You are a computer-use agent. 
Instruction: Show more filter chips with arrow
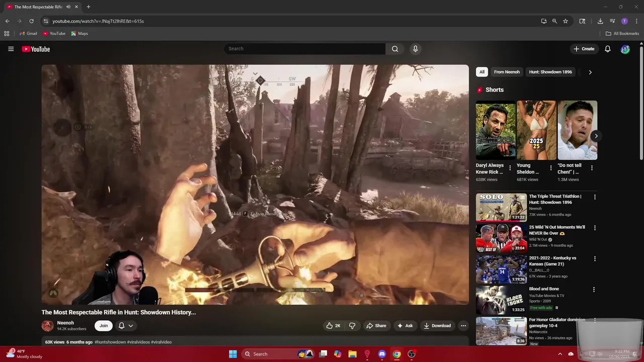[590, 72]
